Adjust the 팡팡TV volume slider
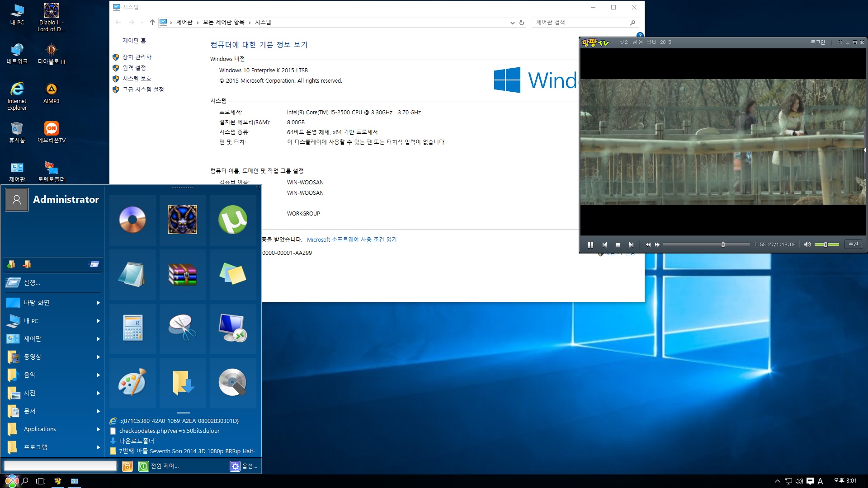 click(x=826, y=244)
